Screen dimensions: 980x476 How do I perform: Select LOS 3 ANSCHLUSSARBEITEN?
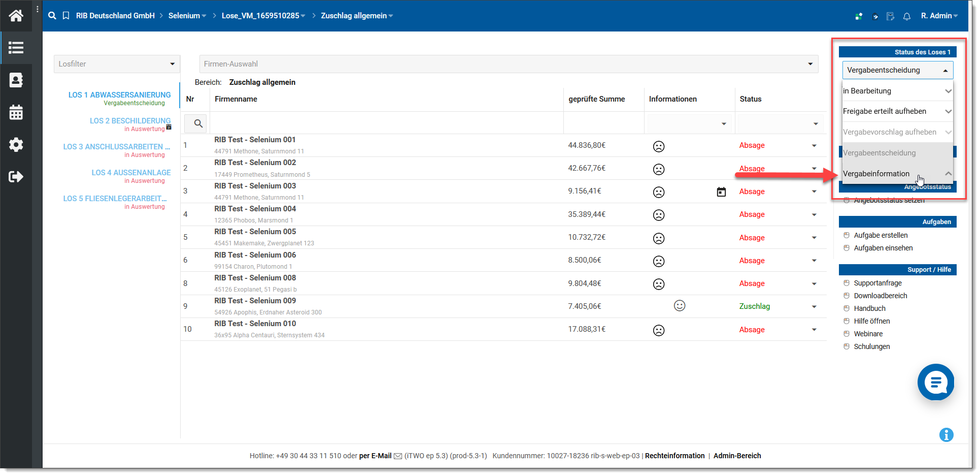(x=116, y=147)
